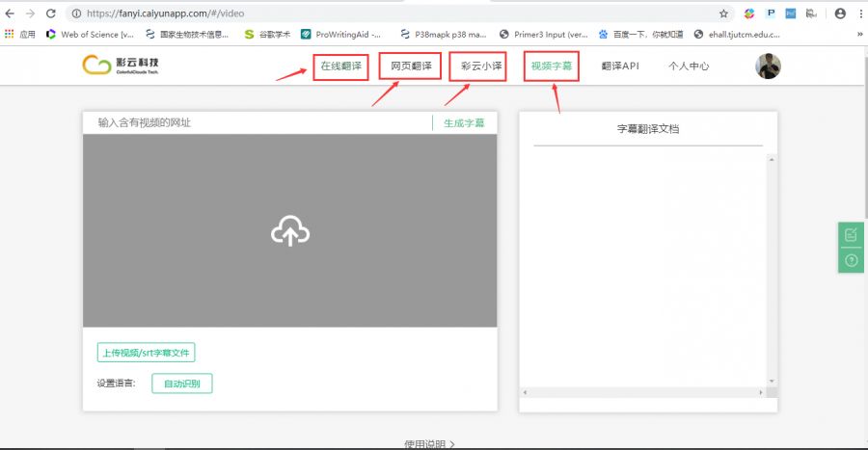Image resolution: width=868 pixels, height=450 pixels.
Task: Go to 个人中心
Action: pyautogui.click(x=689, y=66)
